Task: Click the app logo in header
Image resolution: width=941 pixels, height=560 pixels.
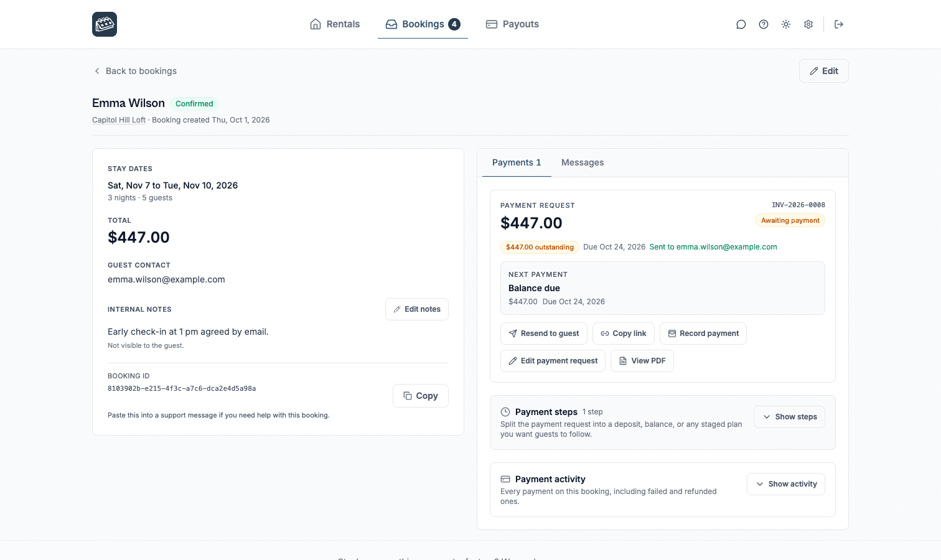Action: click(105, 24)
